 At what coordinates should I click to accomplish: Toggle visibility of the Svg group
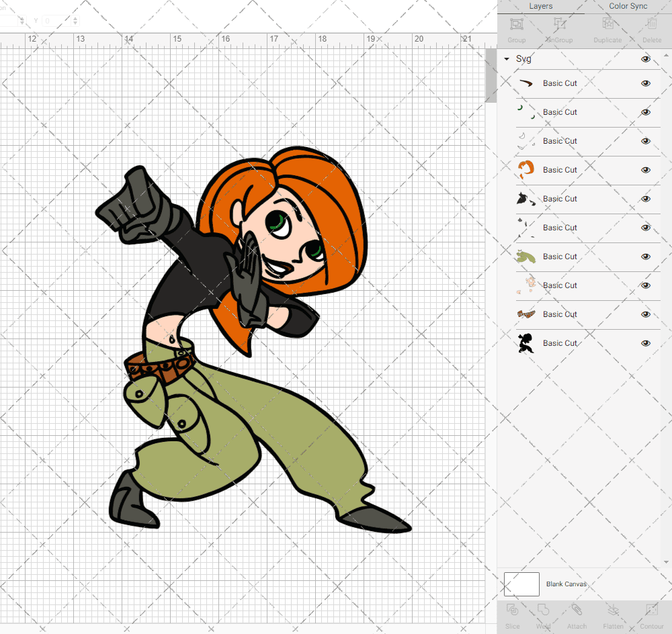point(646,59)
